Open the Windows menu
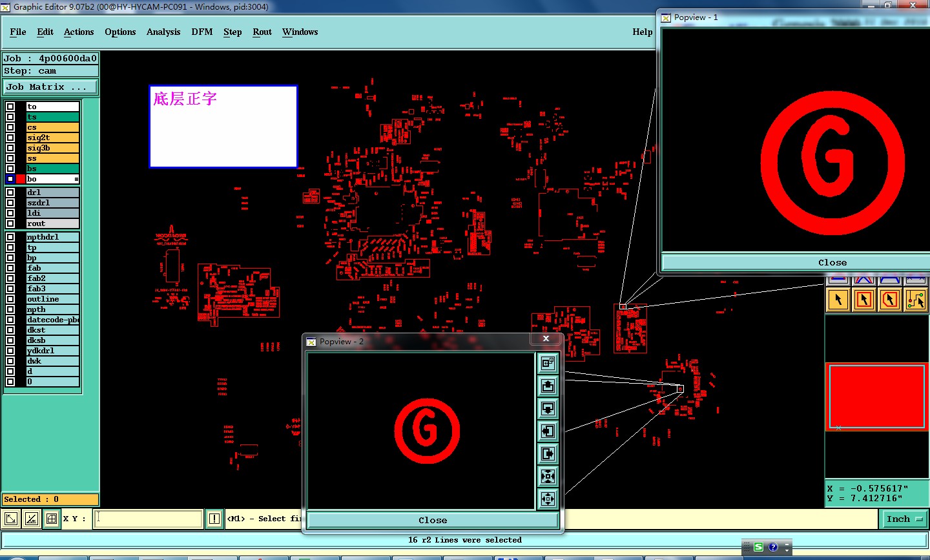The width and height of the screenshot is (930, 560). pyautogui.click(x=300, y=32)
